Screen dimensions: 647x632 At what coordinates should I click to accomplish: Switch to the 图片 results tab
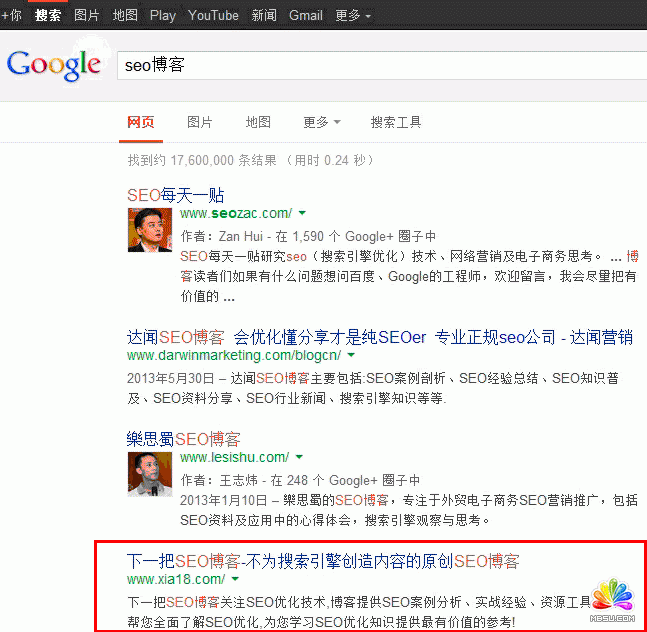click(x=200, y=122)
